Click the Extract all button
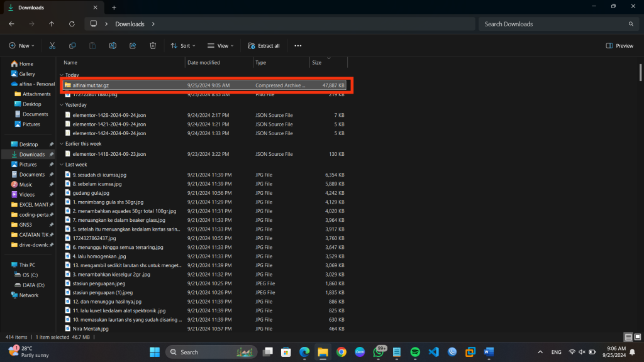 [264, 46]
